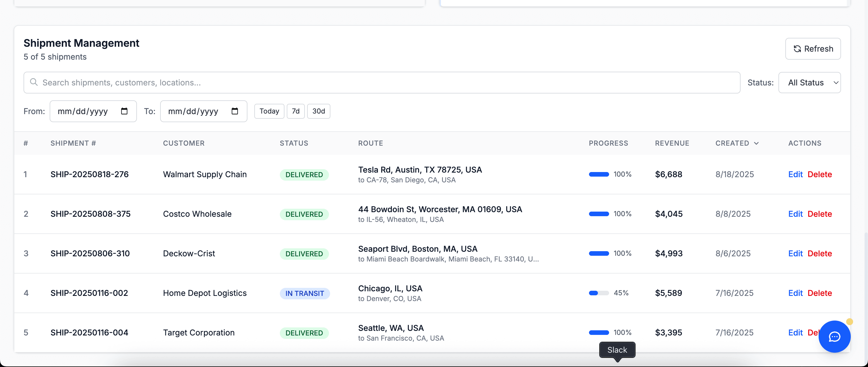The width and height of the screenshot is (868, 367).
Task: Edit the Home Depot Logistics shipment
Action: 796,292
